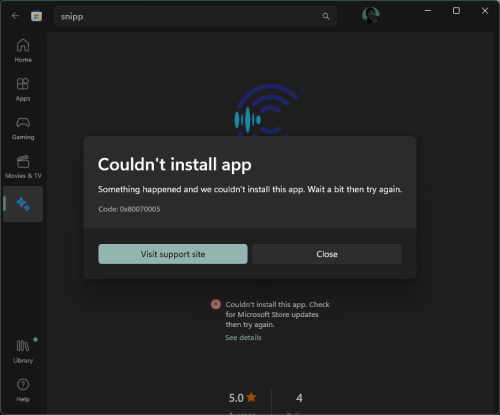Click the app logo image
Viewport: 500px width, 415px height.
point(269,110)
